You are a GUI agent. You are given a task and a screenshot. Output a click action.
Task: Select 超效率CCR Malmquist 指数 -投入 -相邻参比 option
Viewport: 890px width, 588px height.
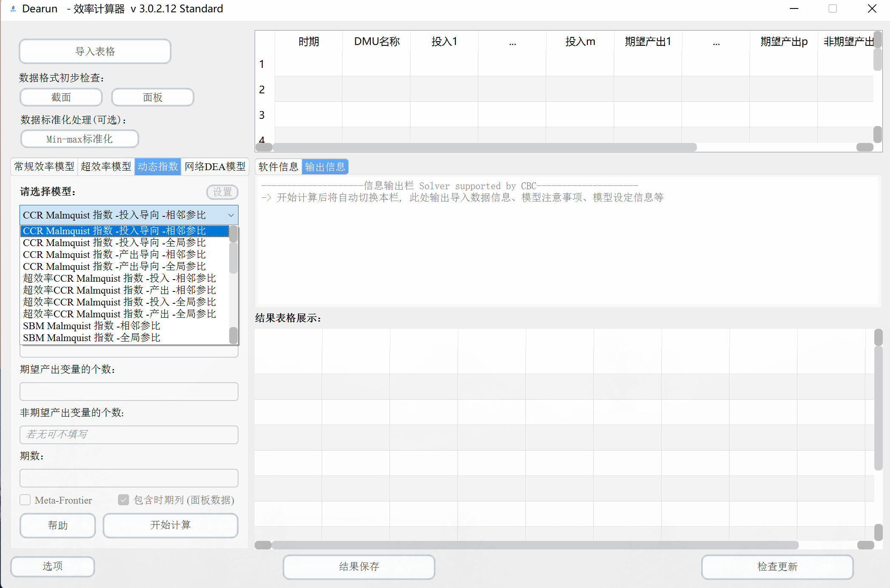(x=119, y=278)
